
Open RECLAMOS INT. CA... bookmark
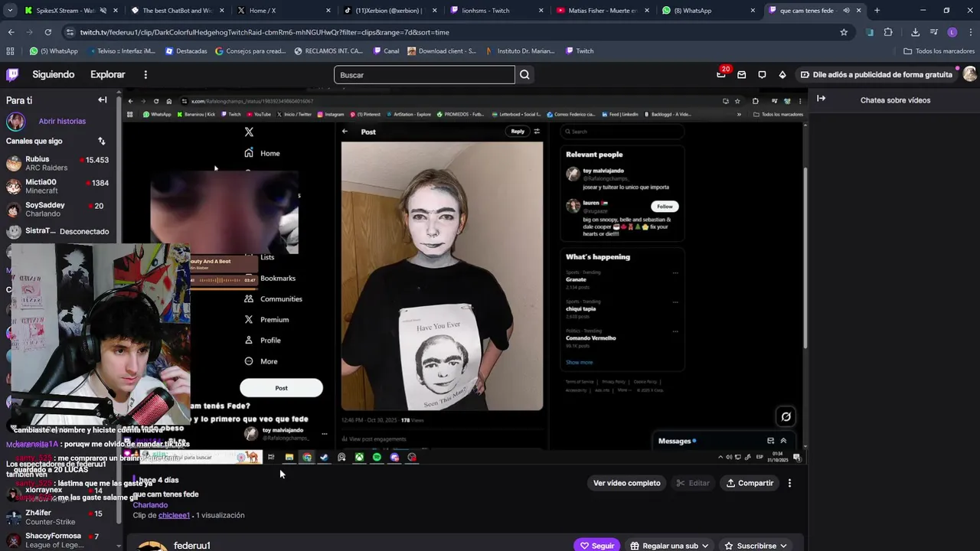pos(328,51)
